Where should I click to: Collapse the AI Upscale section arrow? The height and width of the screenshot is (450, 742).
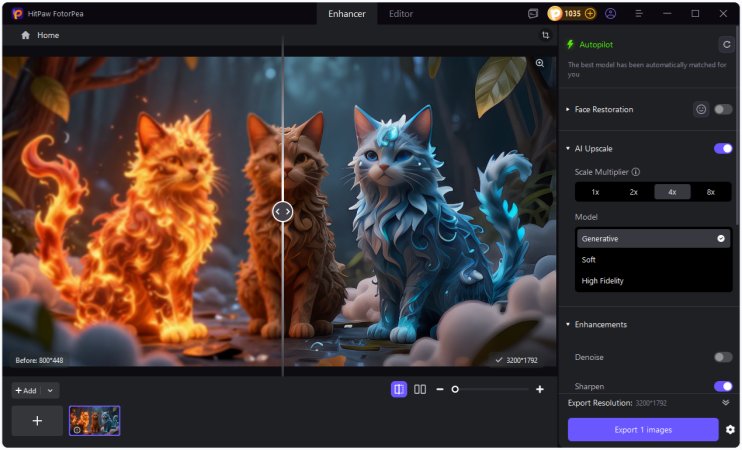[568, 149]
